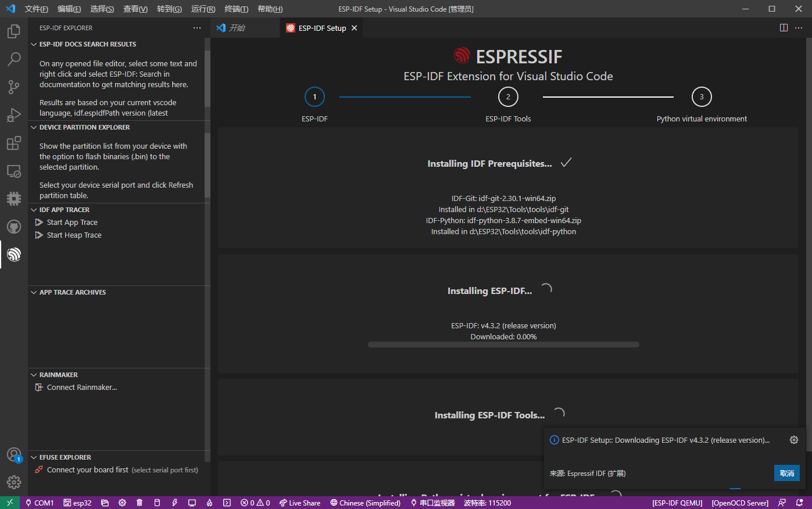Open the 选择(S) menu
Image resolution: width=812 pixels, height=509 pixels.
(x=102, y=9)
